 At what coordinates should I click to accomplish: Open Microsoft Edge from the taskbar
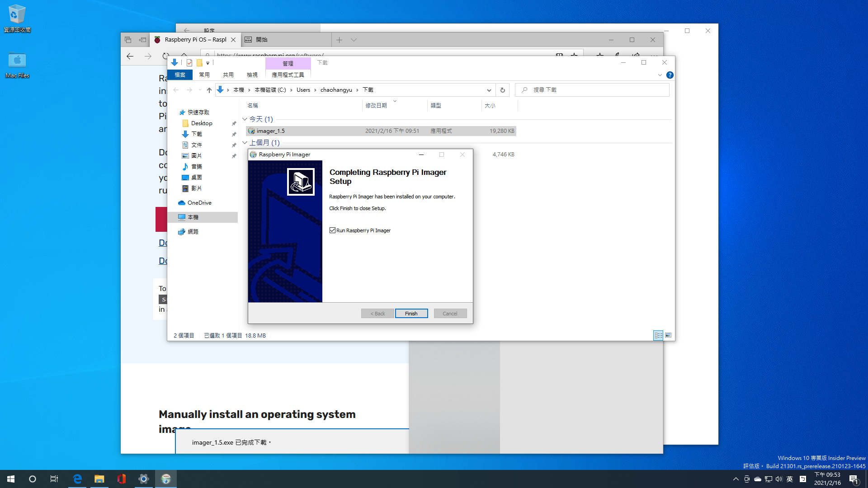(77, 479)
